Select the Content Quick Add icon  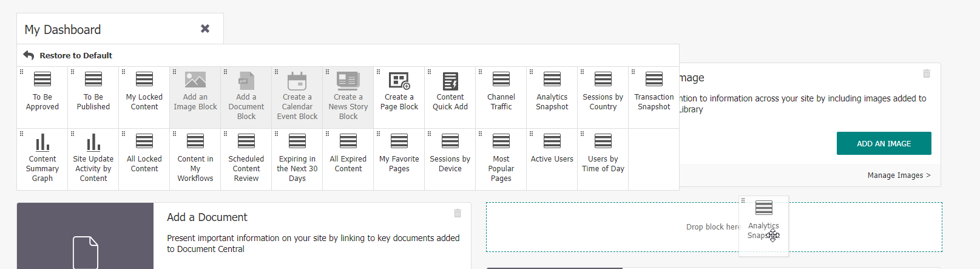[x=450, y=80]
